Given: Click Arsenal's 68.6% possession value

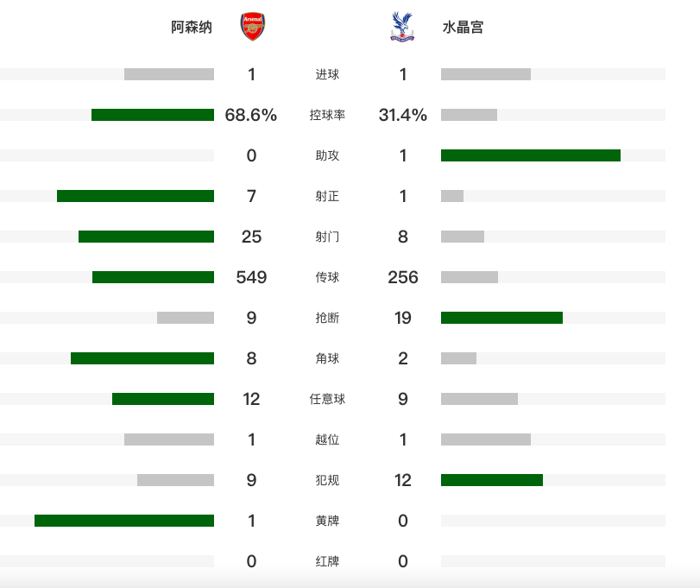Looking at the screenshot, I should click(251, 115).
